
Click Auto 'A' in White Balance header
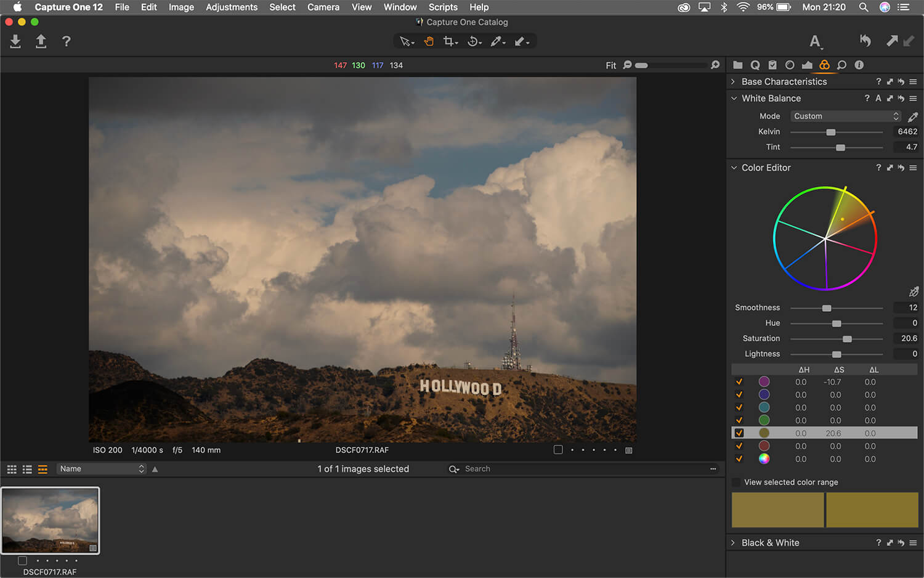878,98
